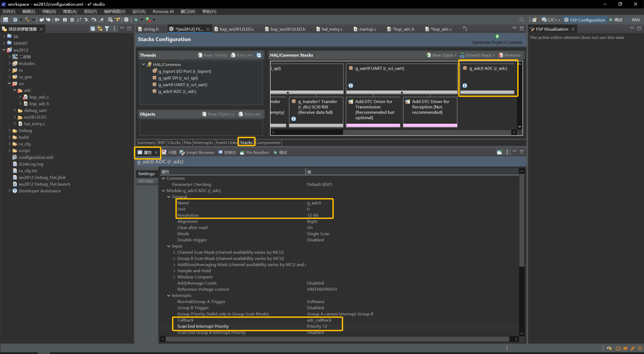Click the Step Return toolbar icon
Viewport: 644px width, 354px height.
pyautogui.click(x=101, y=20)
